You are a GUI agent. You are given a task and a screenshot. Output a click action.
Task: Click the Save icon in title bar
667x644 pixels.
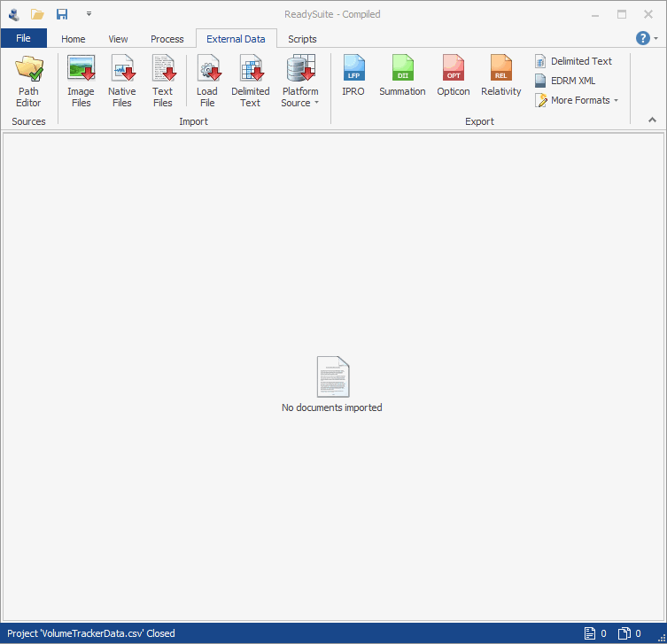62,14
